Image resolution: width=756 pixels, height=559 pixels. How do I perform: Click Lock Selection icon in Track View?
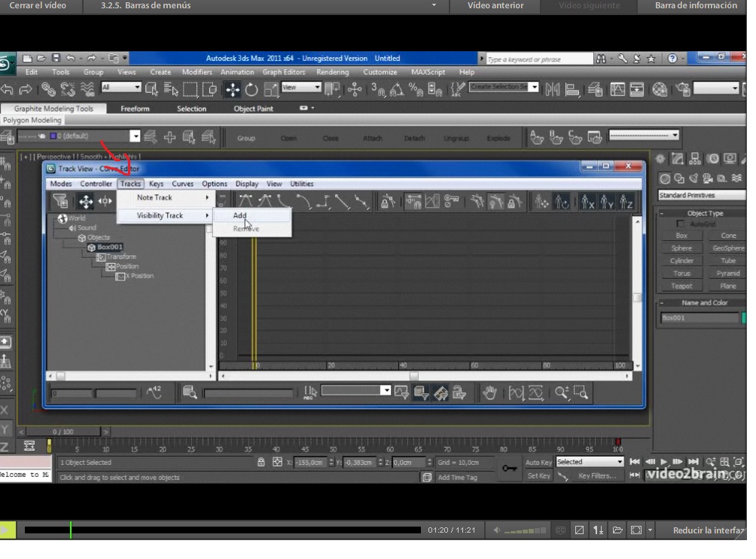coord(388,201)
